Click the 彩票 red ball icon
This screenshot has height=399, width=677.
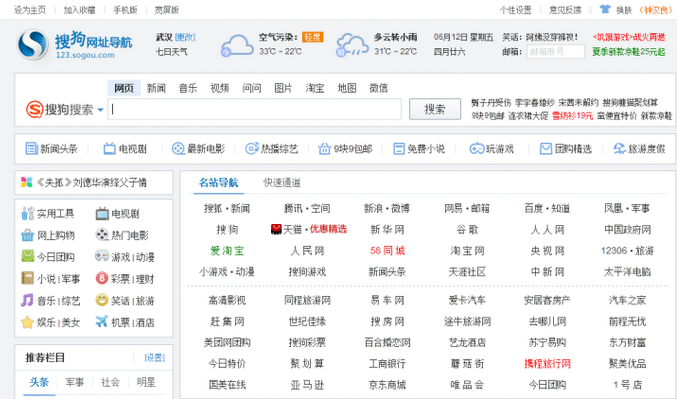[102, 278]
